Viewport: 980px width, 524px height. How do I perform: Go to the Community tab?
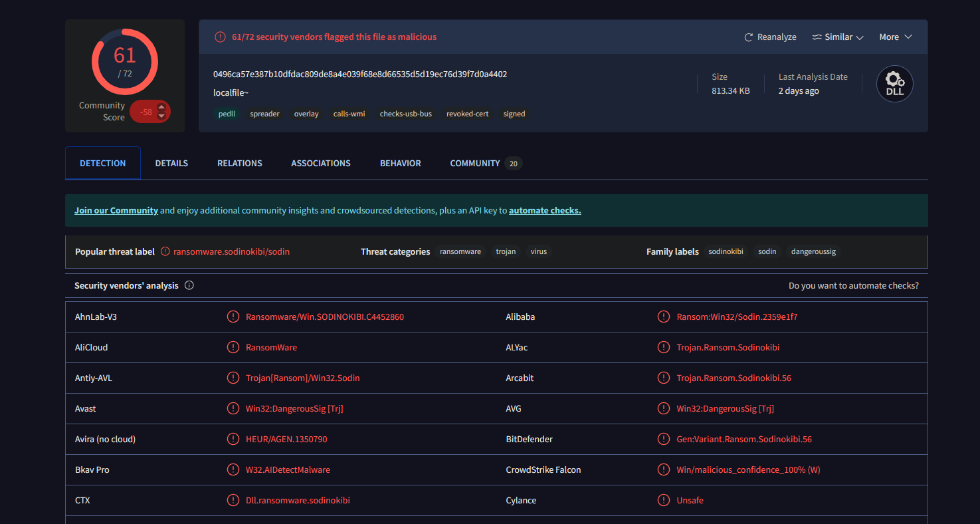pyautogui.click(x=474, y=163)
